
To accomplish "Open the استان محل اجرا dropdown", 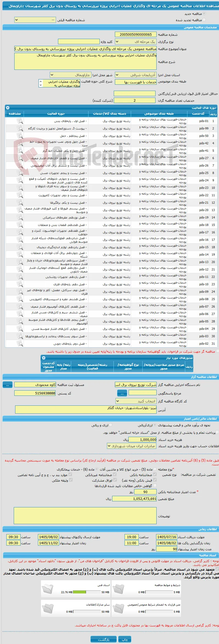I will pos(136,75).
